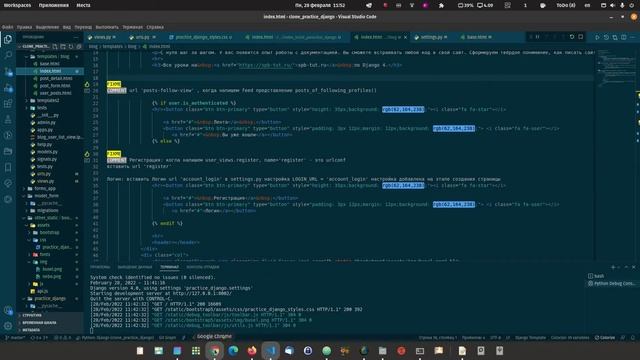Add a new terminal with plus icon
This screenshot has height=360, width=640.
click(613, 267)
